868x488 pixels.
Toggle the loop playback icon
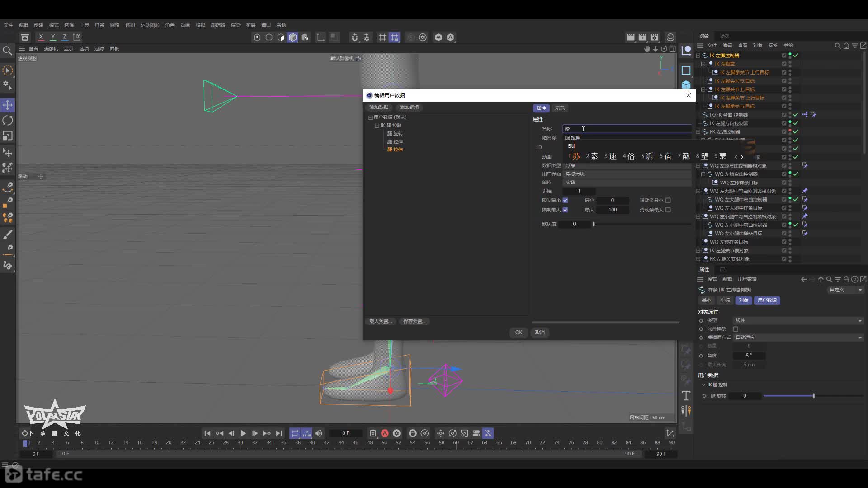[295, 433]
